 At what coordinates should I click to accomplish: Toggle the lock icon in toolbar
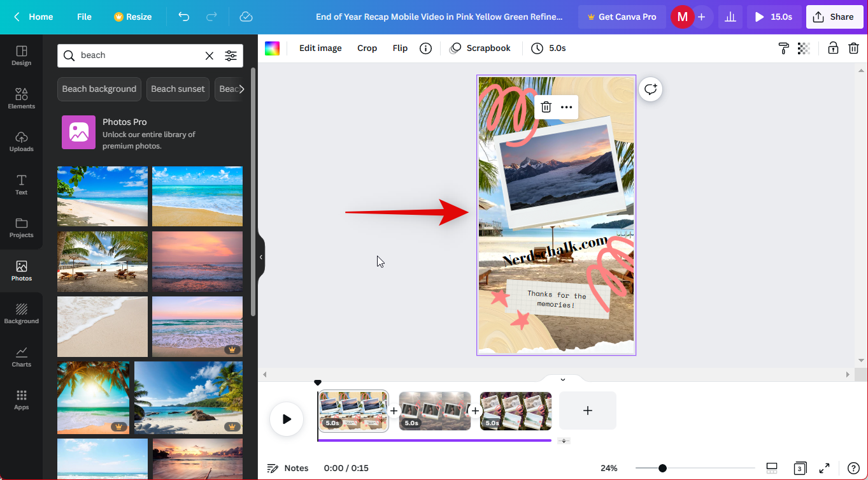click(x=832, y=48)
